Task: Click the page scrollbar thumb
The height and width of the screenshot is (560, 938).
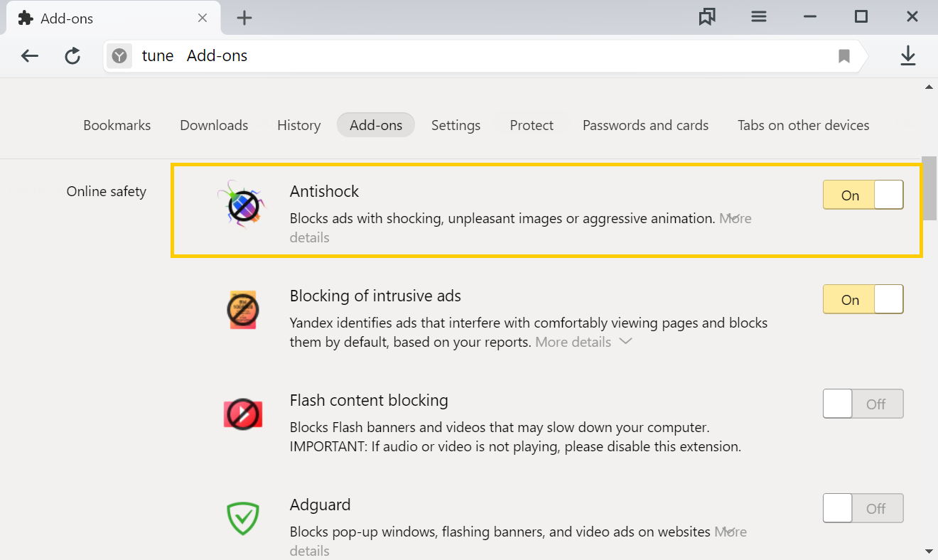Action: [928, 188]
